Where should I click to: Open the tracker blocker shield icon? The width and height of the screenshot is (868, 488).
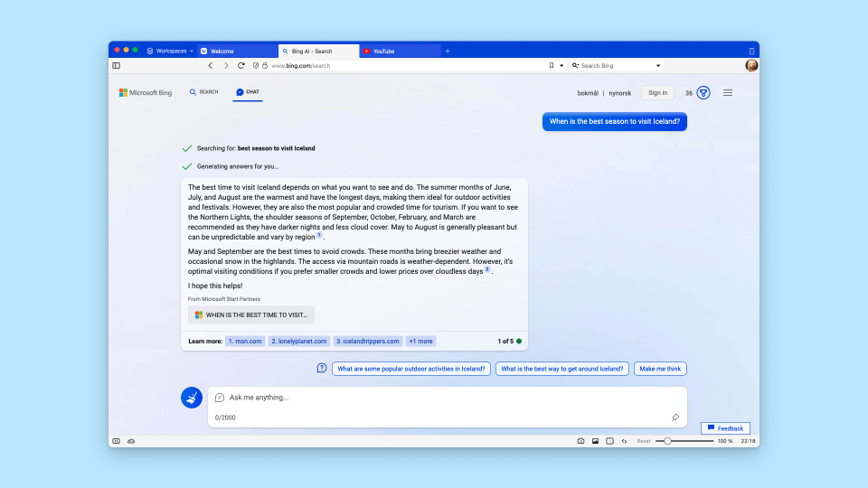pos(256,65)
